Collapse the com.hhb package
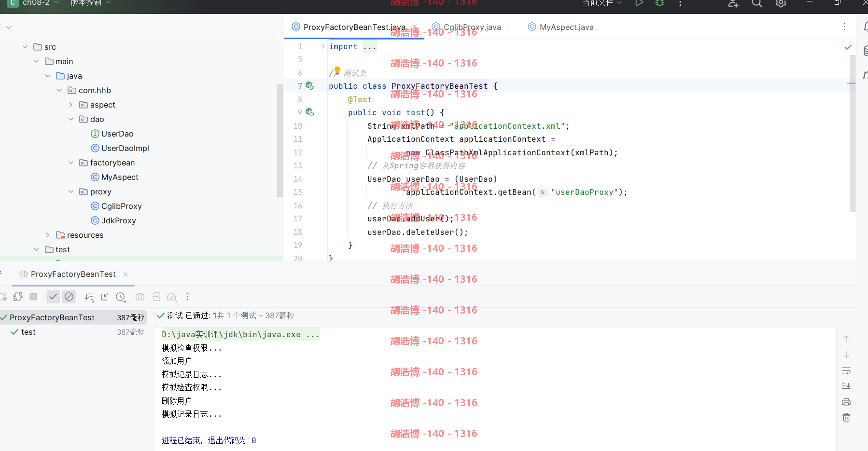This screenshot has width=868, height=451. pyautogui.click(x=59, y=90)
